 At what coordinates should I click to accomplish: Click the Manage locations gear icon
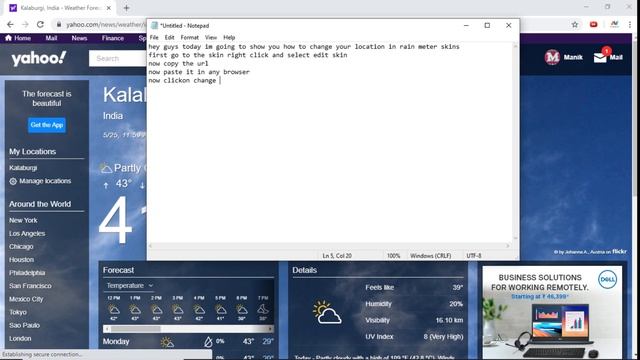[13, 181]
